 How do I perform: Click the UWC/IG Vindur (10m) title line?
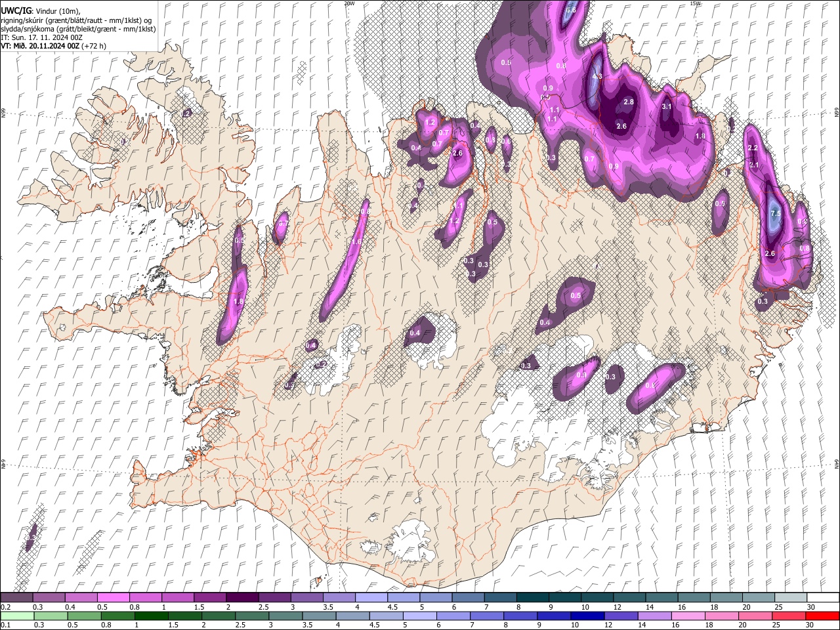click(x=41, y=10)
